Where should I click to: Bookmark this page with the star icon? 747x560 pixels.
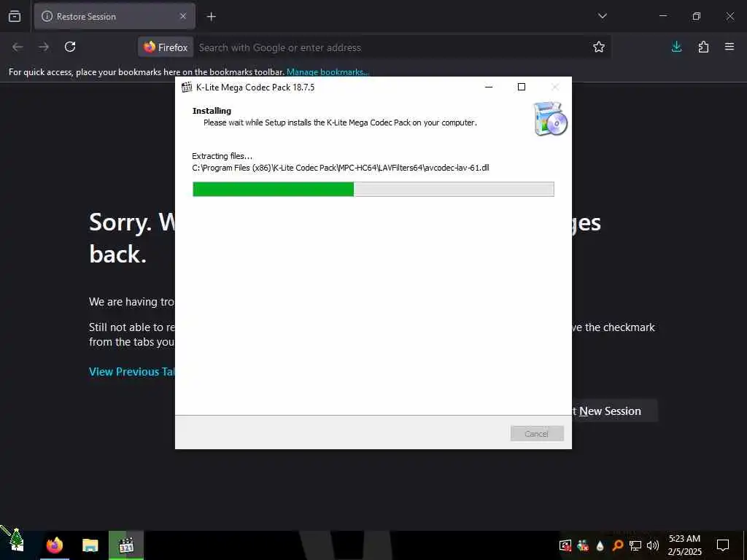point(599,47)
